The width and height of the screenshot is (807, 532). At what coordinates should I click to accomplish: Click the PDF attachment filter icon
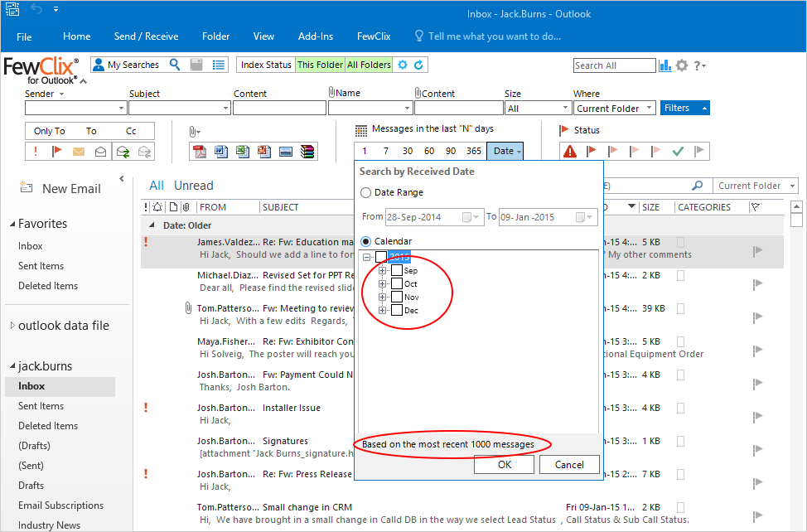coord(200,152)
